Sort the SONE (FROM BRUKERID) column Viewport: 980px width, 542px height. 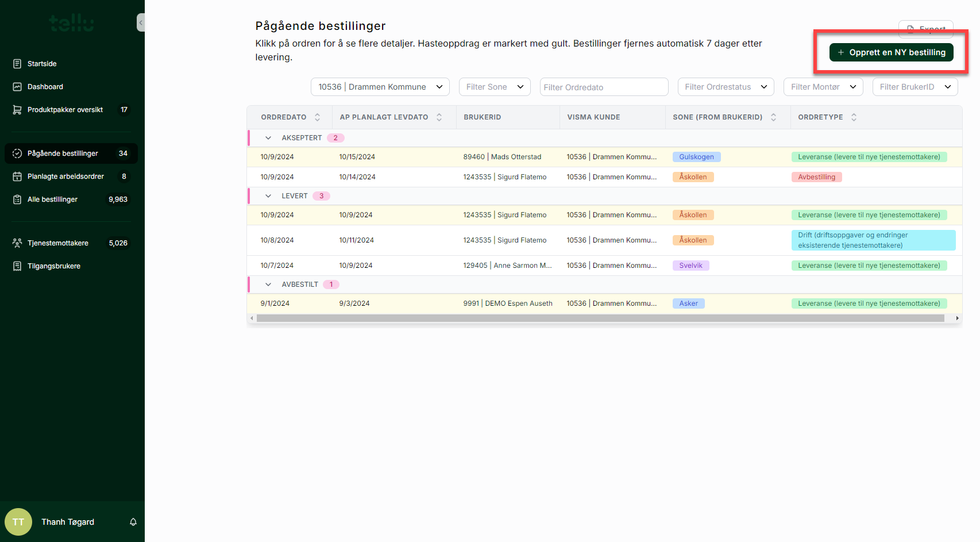point(773,117)
